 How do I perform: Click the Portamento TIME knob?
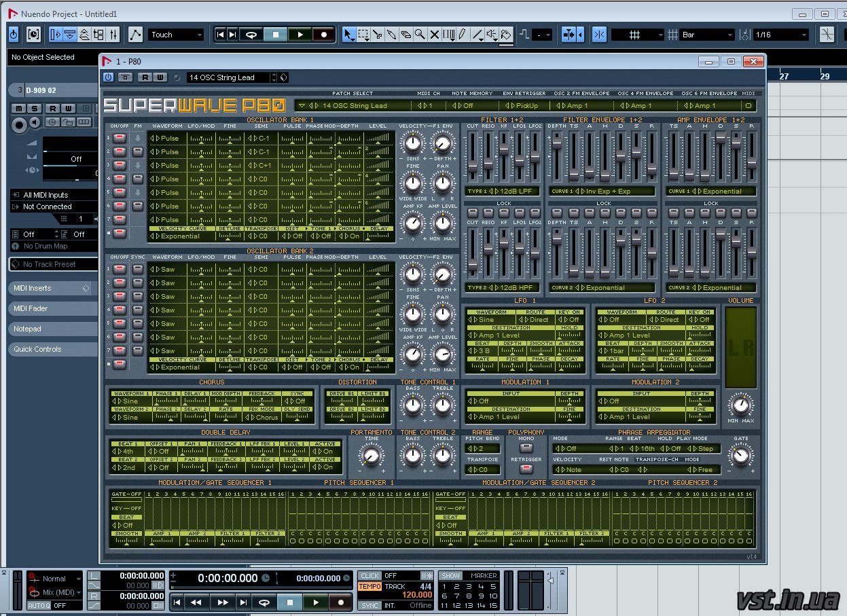[371, 456]
